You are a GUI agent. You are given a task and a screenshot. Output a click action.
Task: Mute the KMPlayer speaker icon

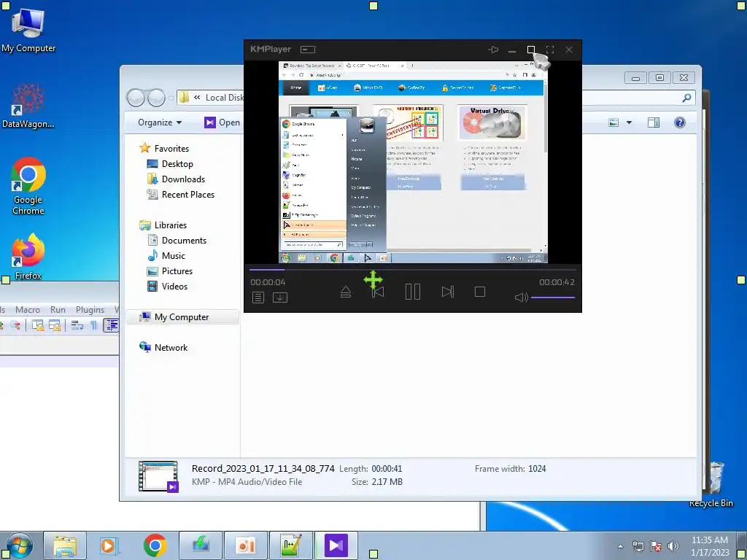521,297
